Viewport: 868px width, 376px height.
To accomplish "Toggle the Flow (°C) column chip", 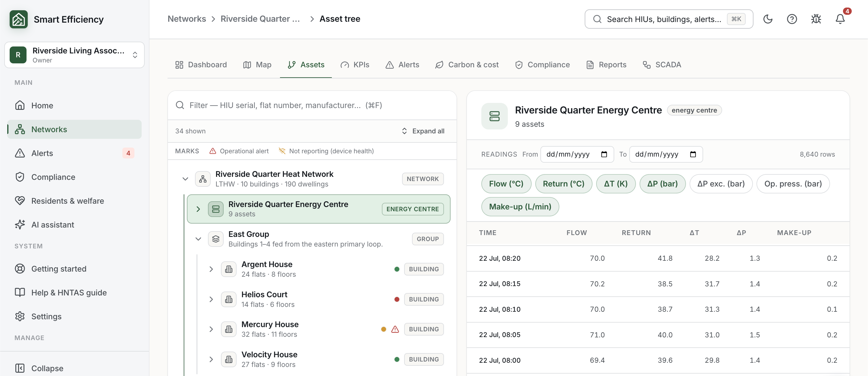I will [506, 183].
